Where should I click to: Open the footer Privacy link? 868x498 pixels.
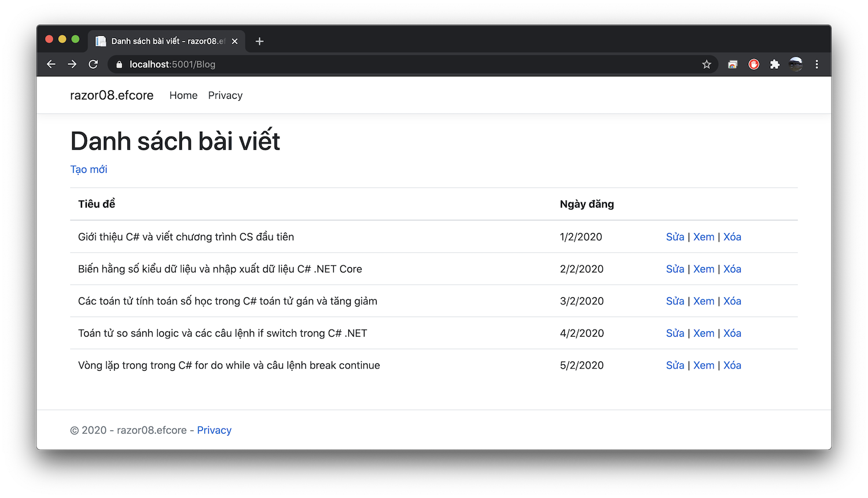[214, 430]
